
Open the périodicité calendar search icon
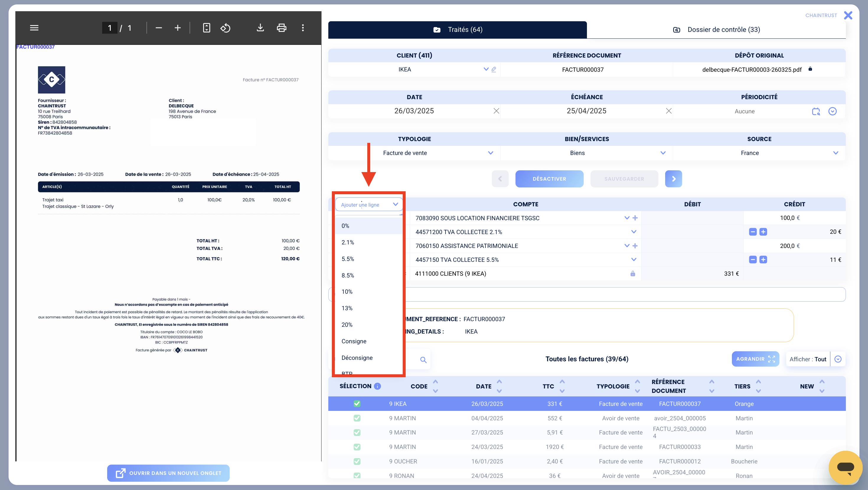[x=816, y=111]
